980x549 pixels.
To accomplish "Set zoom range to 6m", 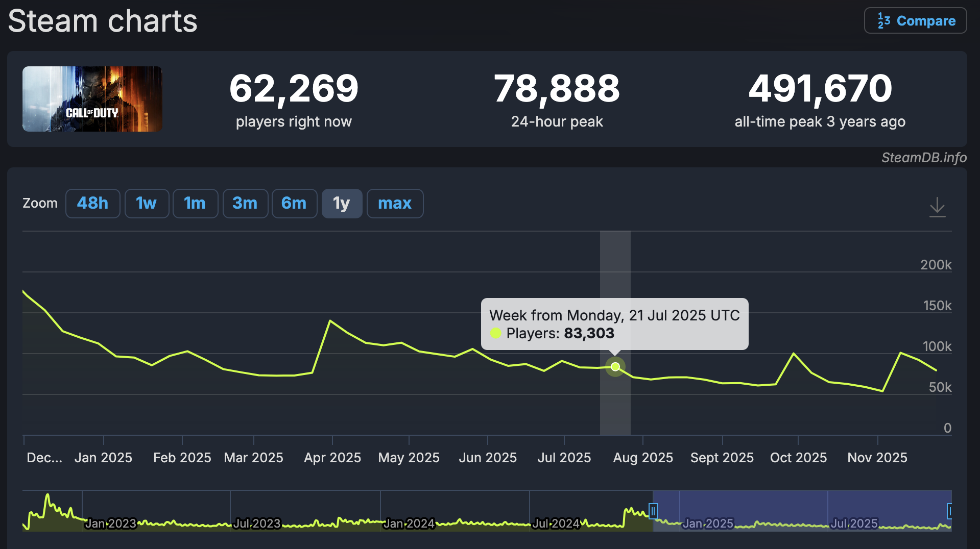I will click(294, 204).
